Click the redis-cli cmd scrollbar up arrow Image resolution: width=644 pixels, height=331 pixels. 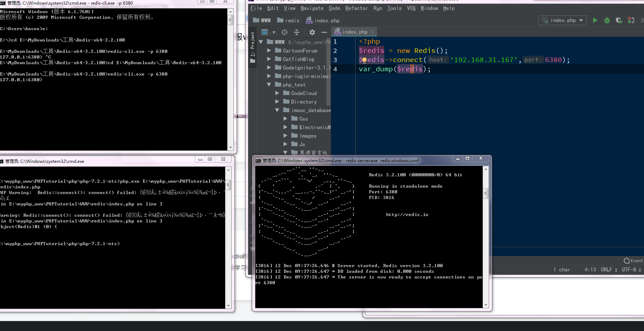pos(230,12)
